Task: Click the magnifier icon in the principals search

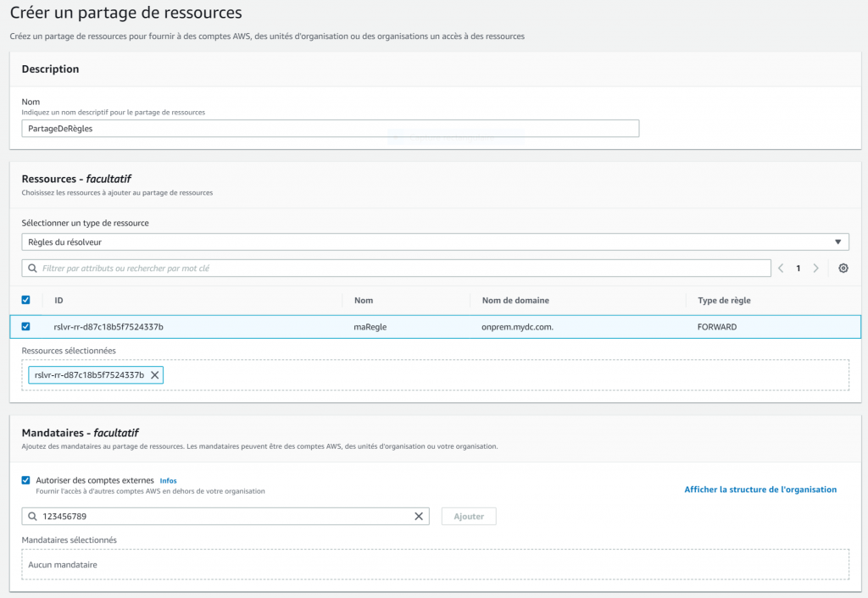Action: 33,516
